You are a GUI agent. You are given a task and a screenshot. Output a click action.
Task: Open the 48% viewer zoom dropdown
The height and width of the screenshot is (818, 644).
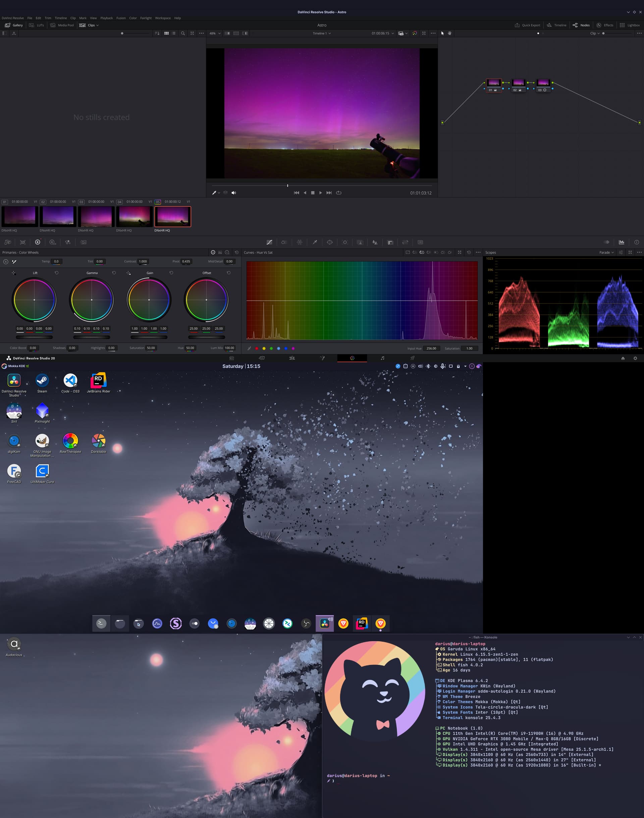click(x=215, y=33)
